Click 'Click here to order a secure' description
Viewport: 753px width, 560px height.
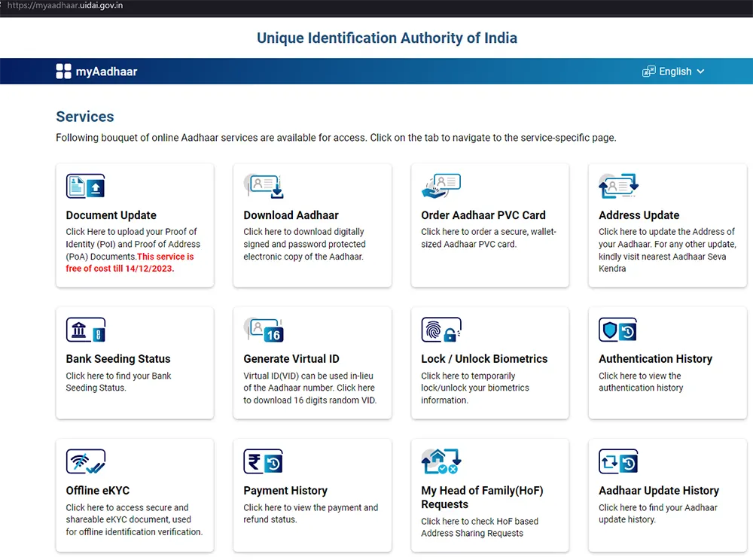point(489,238)
